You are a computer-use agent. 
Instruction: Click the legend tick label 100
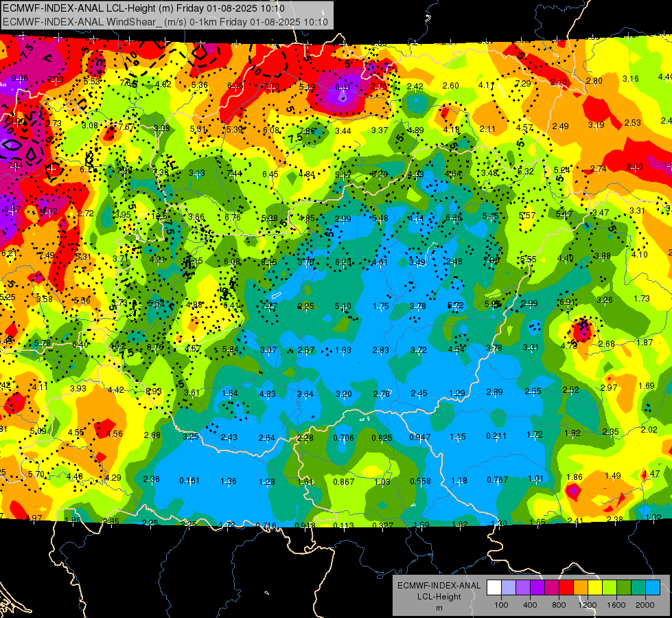[502, 605]
